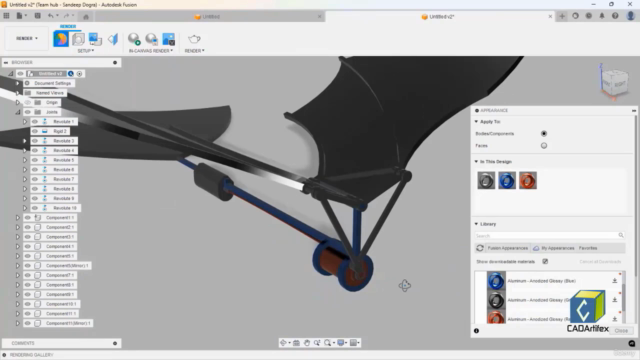
Task: Open In-Canvas Render Settings
Action: [151, 39]
